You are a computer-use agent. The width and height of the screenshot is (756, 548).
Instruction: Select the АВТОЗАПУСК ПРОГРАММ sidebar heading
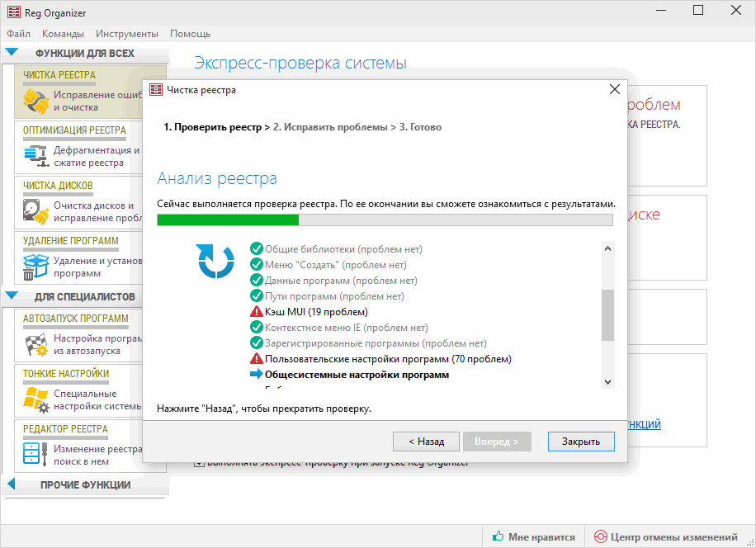point(76,318)
